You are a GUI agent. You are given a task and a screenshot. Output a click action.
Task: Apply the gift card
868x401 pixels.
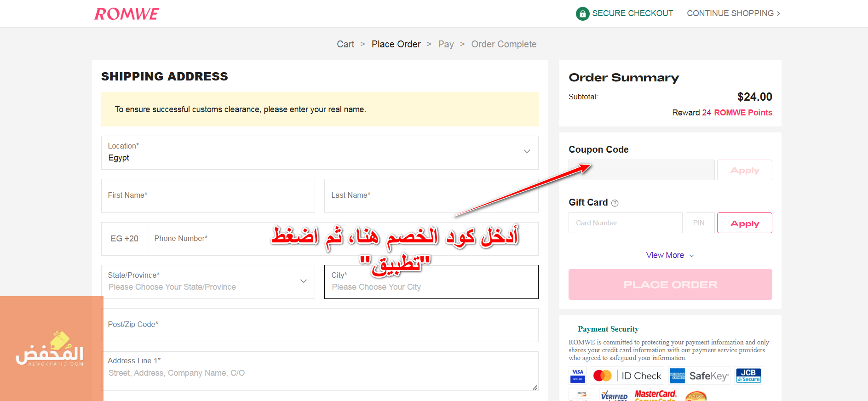[x=744, y=223]
